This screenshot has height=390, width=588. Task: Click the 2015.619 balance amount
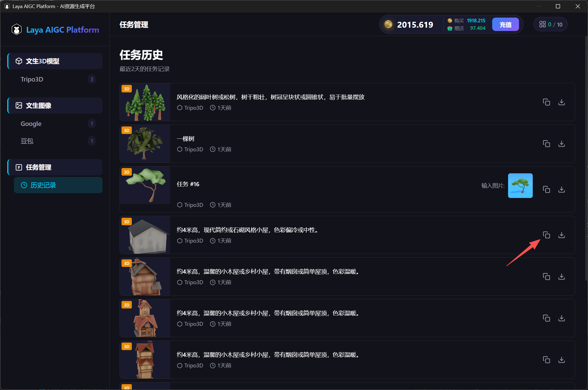[415, 25]
